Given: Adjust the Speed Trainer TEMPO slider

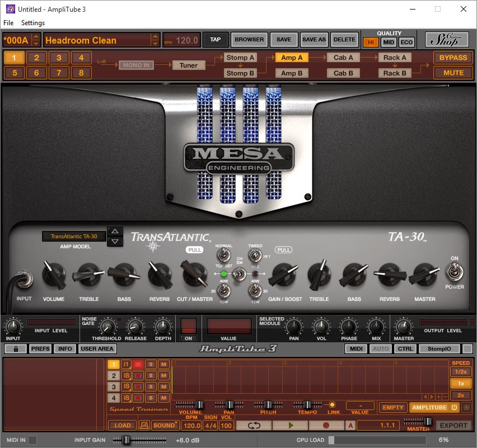Looking at the screenshot, I should point(307,405).
